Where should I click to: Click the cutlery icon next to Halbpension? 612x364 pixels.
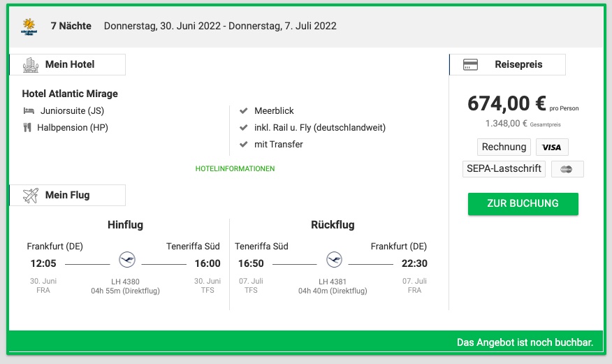[27, 128]
